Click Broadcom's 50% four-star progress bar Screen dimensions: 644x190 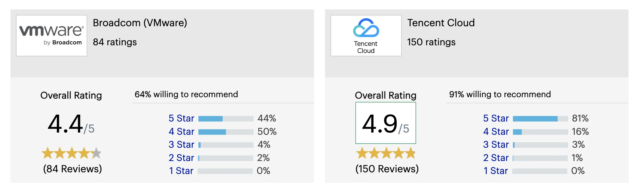pyautogui.click(x=226, y=132)
